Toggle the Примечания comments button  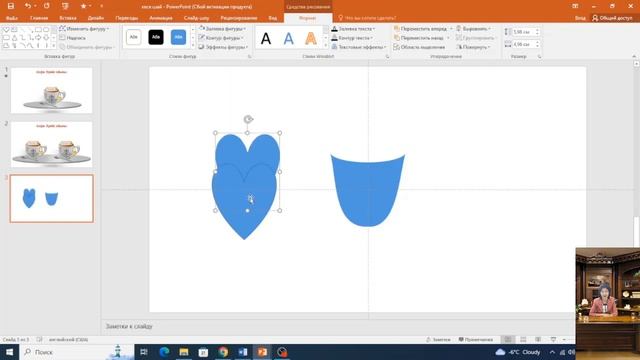[476, 340]
